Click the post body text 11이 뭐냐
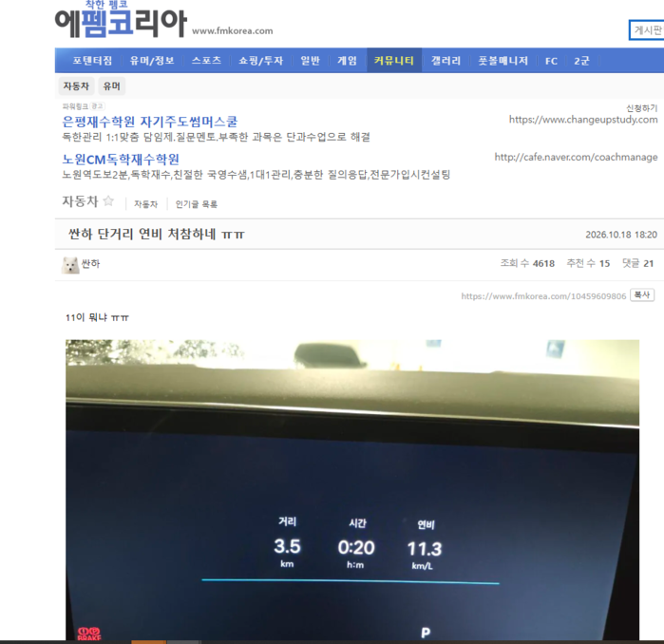This screenshot has height=644, width=664. [97, 317]
